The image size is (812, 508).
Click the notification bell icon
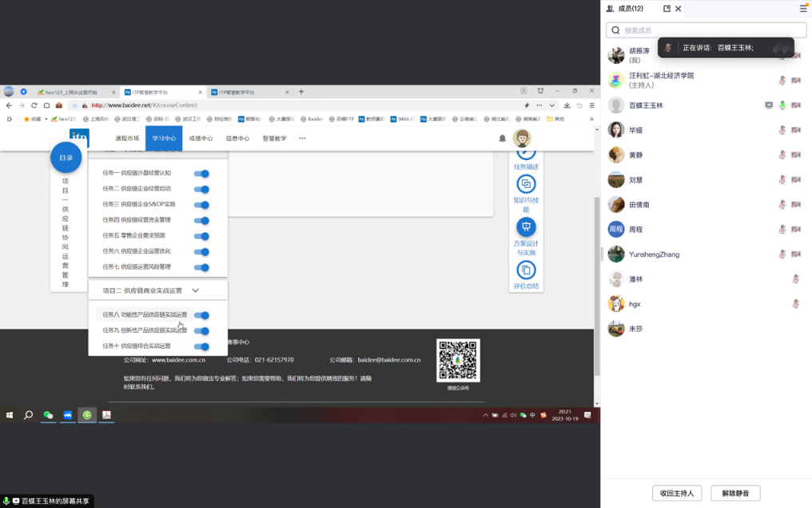[x=503, y=138]
